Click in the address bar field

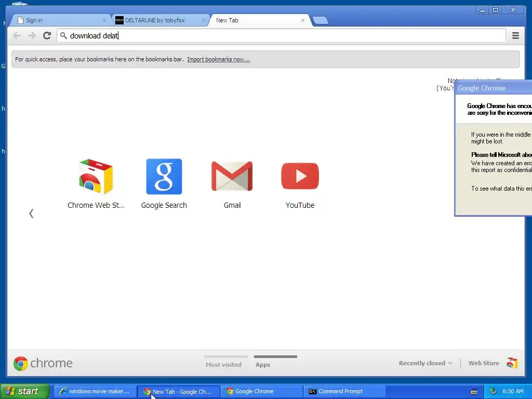[281, 36]
